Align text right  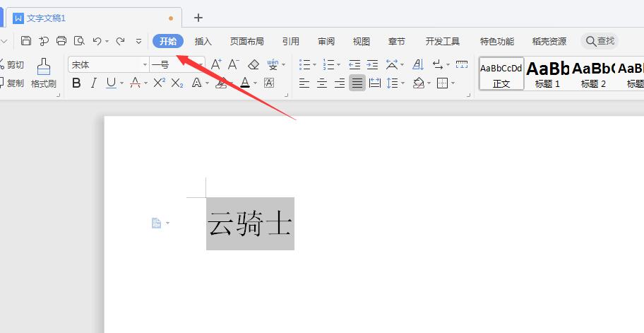pyautogui.click(x=339, y=83)
